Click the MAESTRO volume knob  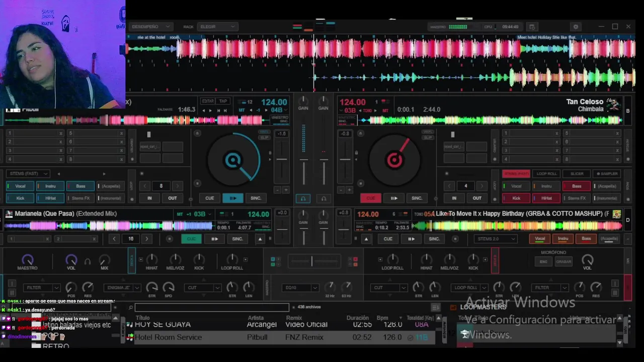click(x=28, y=259)
